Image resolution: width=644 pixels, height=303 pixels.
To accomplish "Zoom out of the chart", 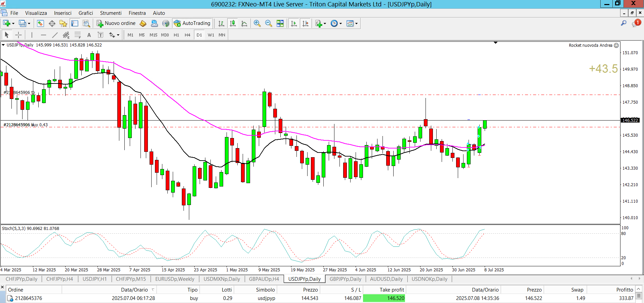I will click(269, 23).
